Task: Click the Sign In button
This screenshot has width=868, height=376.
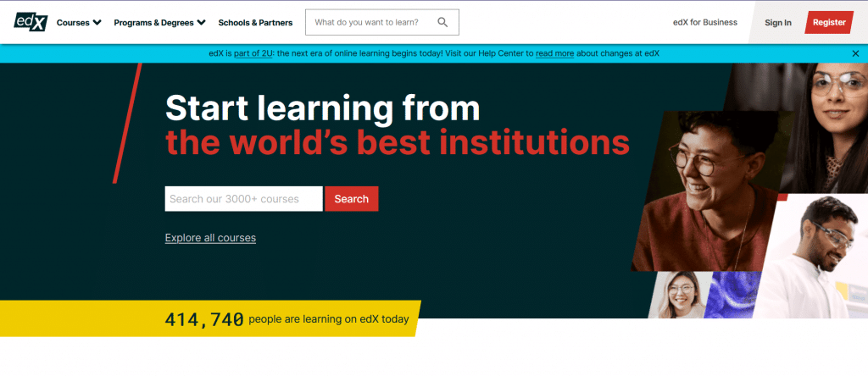Action: [x=778, y=23]
